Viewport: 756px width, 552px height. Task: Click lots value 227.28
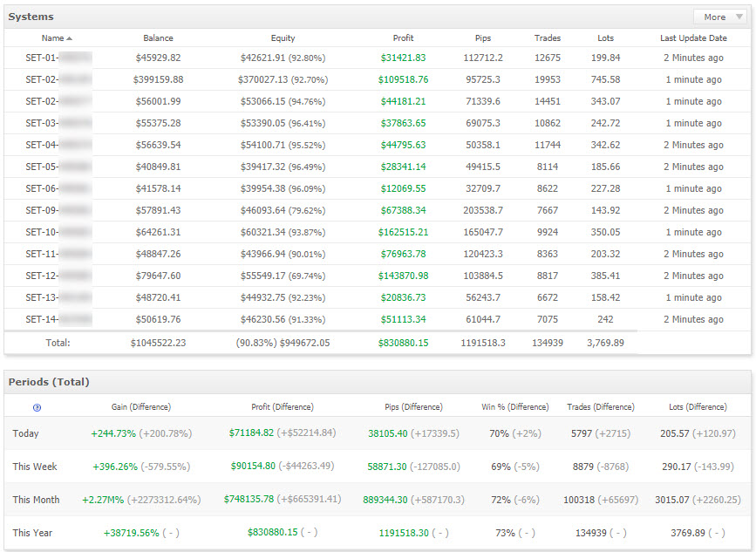605,188
